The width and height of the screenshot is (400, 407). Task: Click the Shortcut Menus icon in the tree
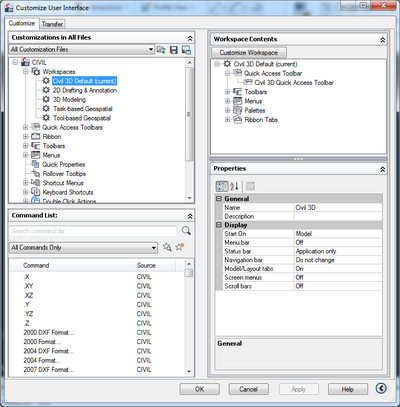pyautogui.click(x=35, y=183)
